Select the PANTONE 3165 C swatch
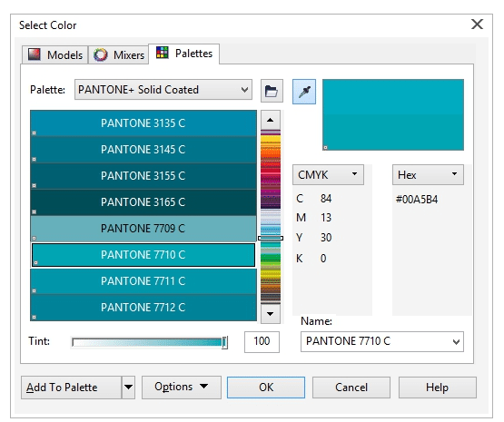 (143, 202)
